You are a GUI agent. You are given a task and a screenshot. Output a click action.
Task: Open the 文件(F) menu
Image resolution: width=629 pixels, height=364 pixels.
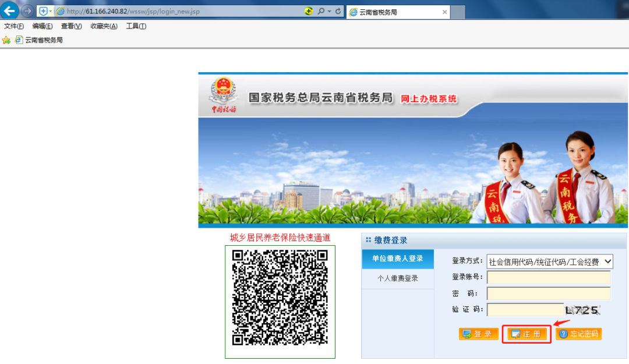[x=13, y=26]
